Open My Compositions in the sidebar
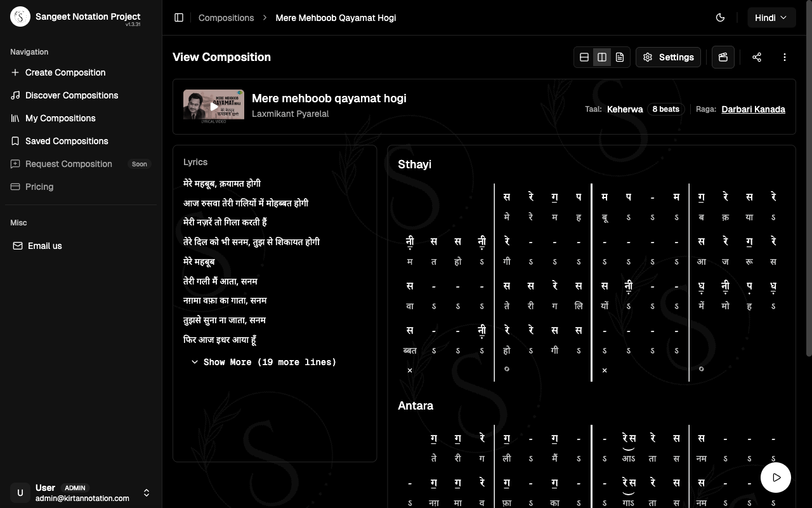Viewport: 812px width, 508px height. tap(60, 118)
